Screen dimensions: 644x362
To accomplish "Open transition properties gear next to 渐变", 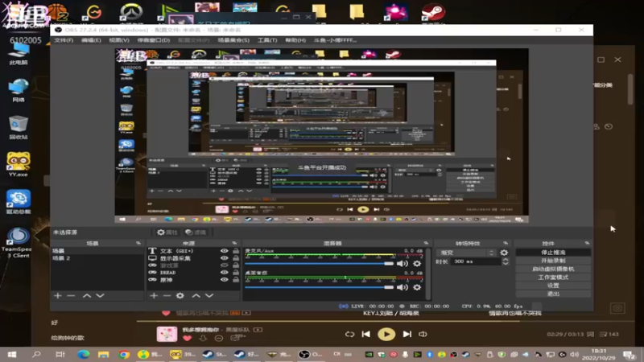I will [504, 253].
